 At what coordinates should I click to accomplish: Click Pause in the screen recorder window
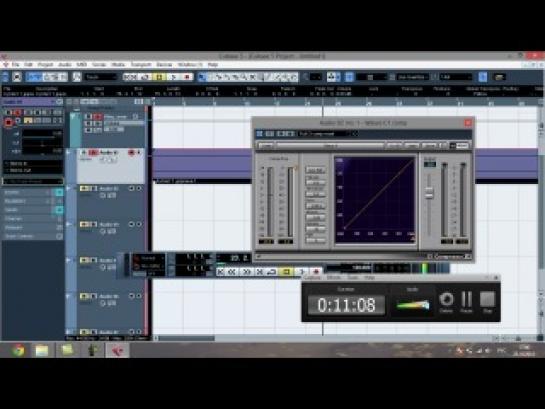click(466, 302)
